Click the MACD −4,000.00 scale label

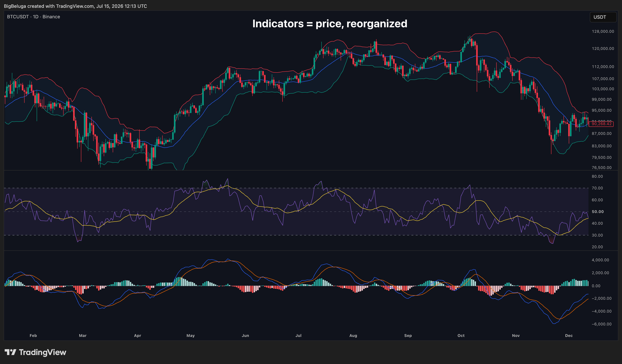602,311
